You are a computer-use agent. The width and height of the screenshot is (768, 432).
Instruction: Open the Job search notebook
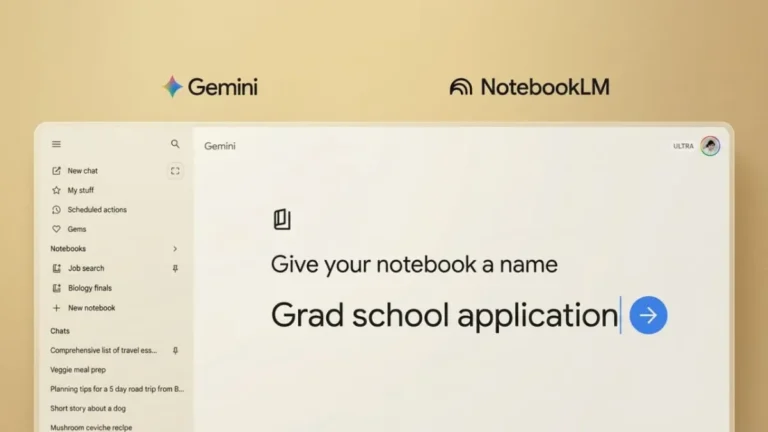pyautogui.click(x=86, y=268)
